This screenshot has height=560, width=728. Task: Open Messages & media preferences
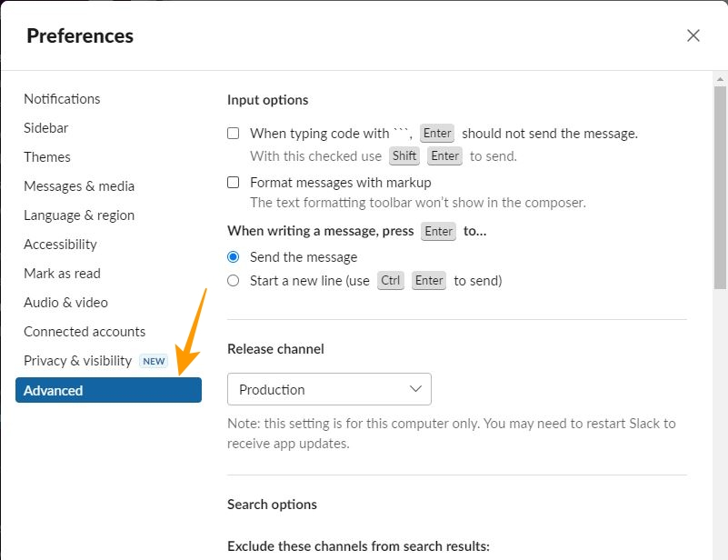pos(79,186)
